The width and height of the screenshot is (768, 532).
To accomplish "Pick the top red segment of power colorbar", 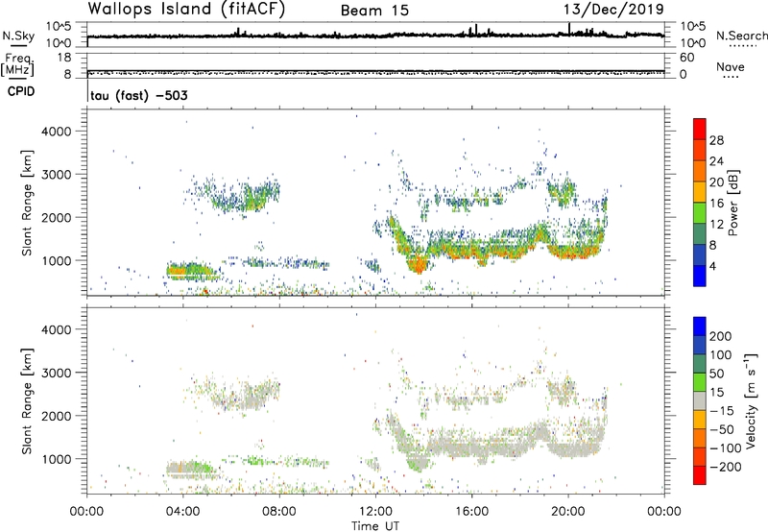I will coord(700,130).
